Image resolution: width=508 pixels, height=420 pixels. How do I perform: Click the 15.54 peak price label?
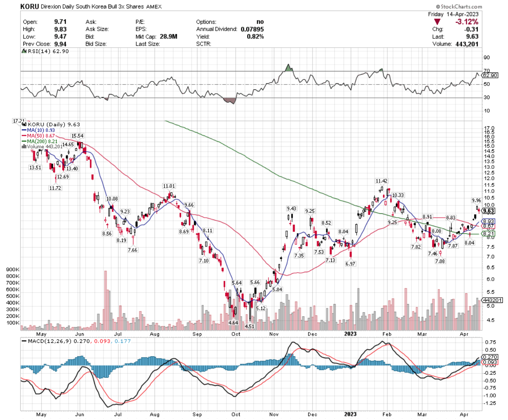point(77,136)
